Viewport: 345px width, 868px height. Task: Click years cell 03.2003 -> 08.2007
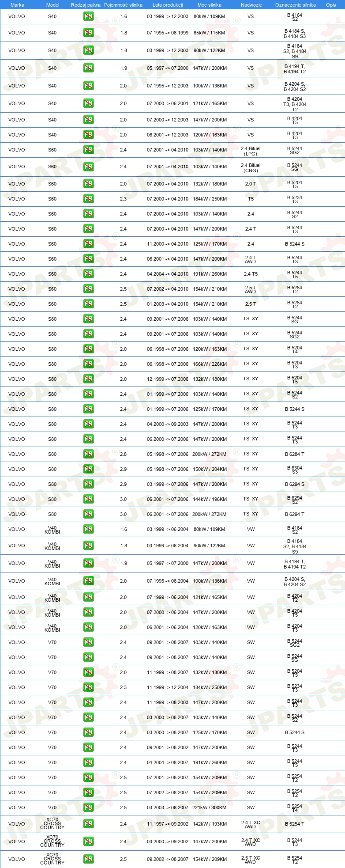coord(168,807)
